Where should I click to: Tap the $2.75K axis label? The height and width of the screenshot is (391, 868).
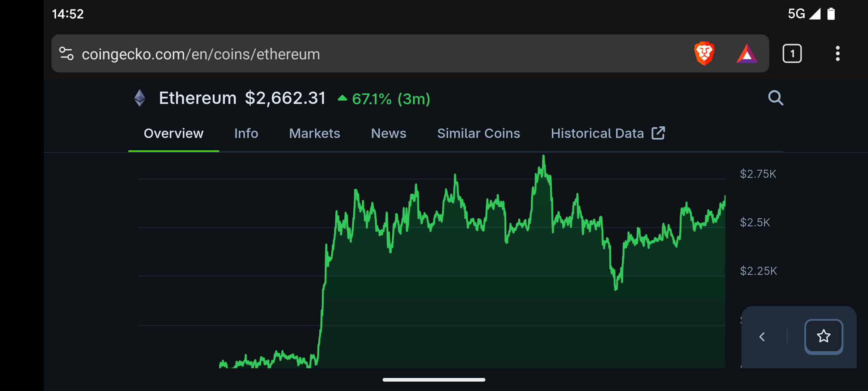758,174
